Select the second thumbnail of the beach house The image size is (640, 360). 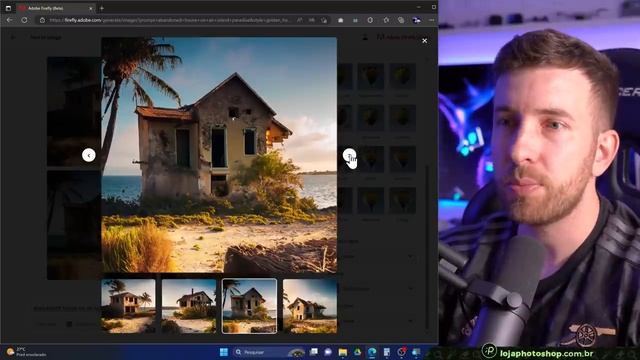click(x=189, y=306)
